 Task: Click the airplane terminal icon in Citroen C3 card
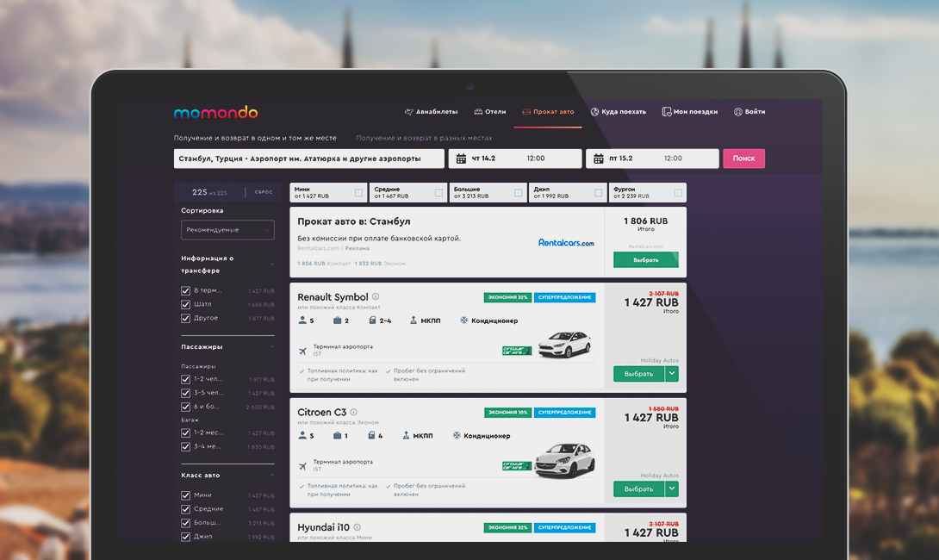pyautogui.click(x=302, y=466)
